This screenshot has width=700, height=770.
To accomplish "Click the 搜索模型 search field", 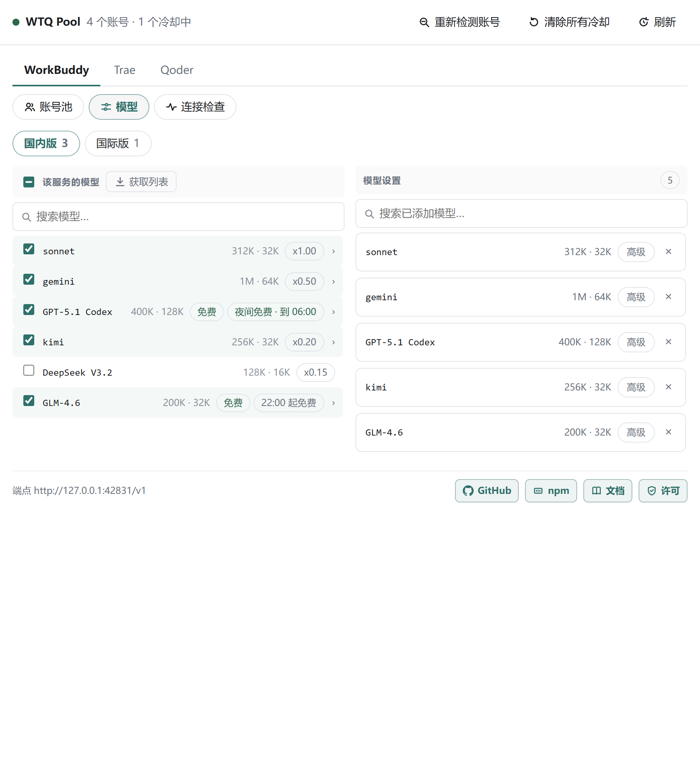I will click(x=178, y=217).
